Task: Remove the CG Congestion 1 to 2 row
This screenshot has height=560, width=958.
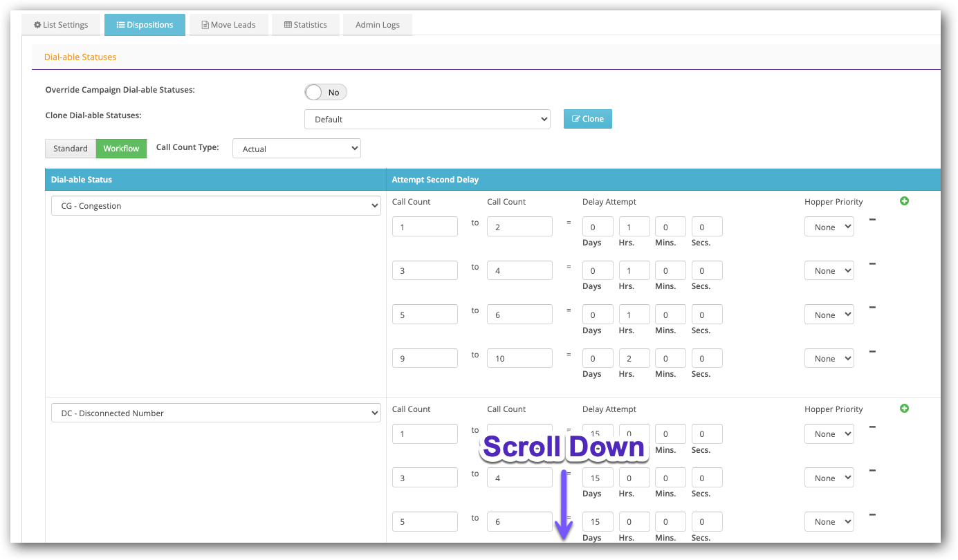Action: pyautogui.click(x=872, y=220)
